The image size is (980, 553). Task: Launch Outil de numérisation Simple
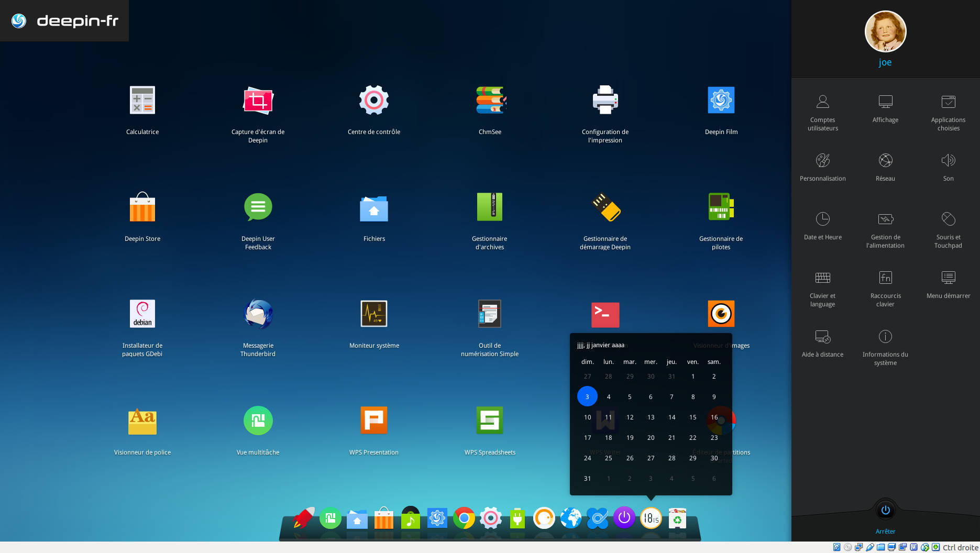coord(490,314)
